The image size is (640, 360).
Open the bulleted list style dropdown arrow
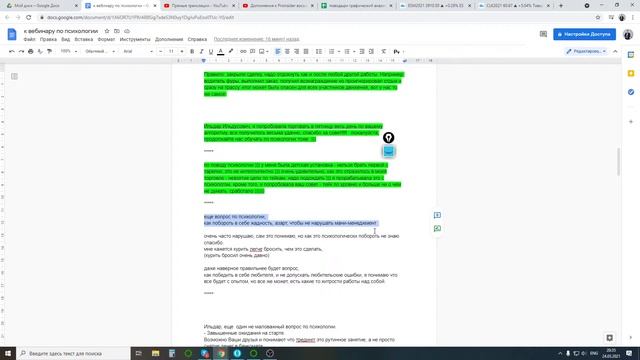(x=354, y=51)
